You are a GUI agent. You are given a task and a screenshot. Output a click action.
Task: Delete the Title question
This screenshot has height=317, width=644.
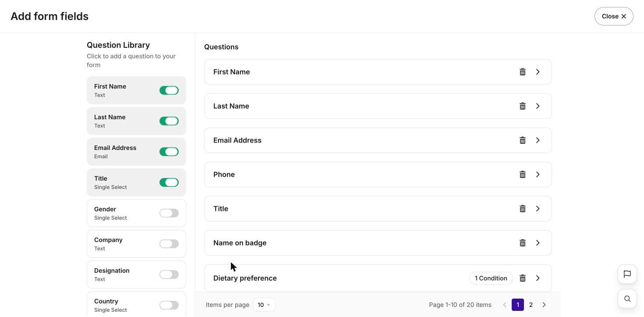[523, 209]
